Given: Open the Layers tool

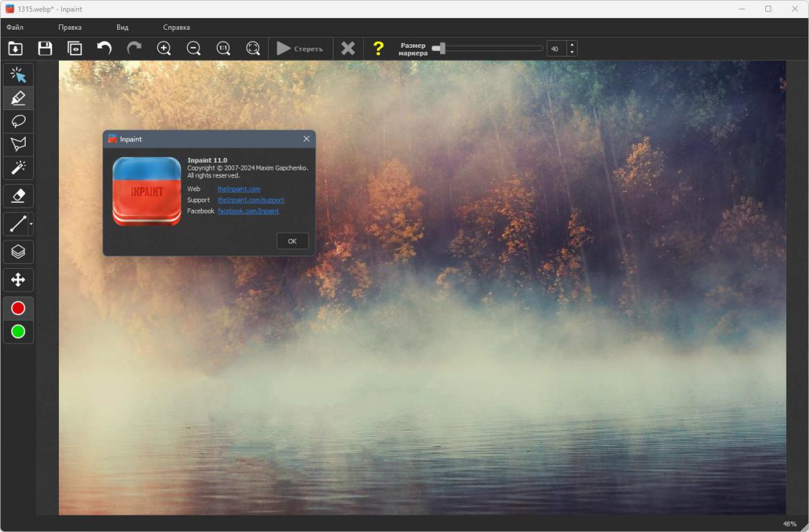Looking at the screenshot, I should pos(19,252).
